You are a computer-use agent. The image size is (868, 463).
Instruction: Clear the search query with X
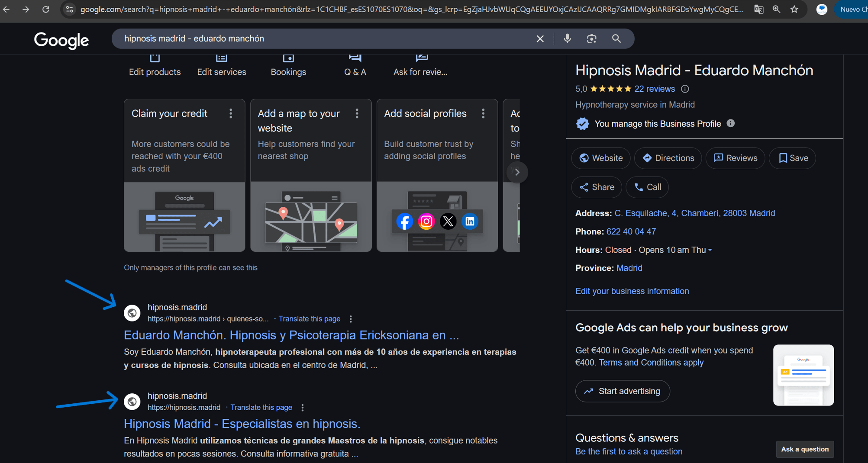(540, 39)
